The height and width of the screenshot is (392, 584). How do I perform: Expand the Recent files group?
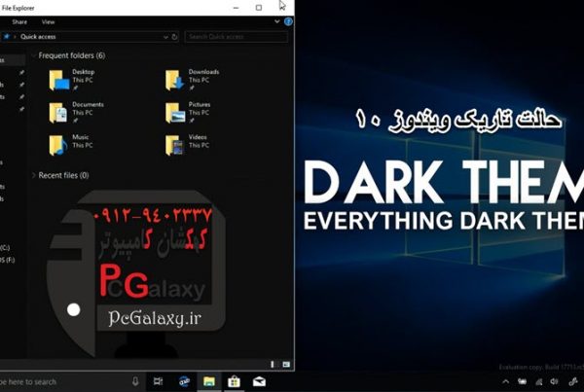33,175
